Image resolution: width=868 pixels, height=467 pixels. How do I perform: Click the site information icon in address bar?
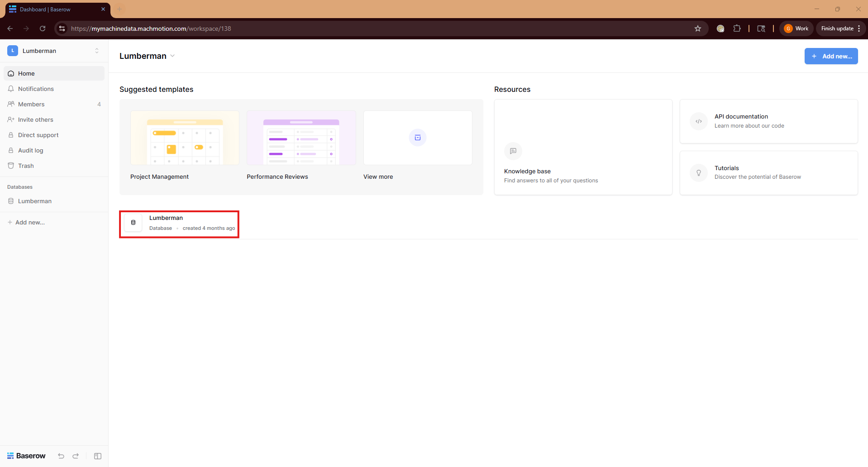[62, 29]
